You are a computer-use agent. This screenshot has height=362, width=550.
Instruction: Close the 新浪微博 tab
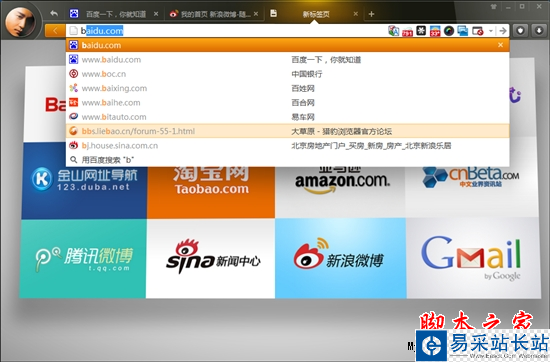tap(256, 14)
